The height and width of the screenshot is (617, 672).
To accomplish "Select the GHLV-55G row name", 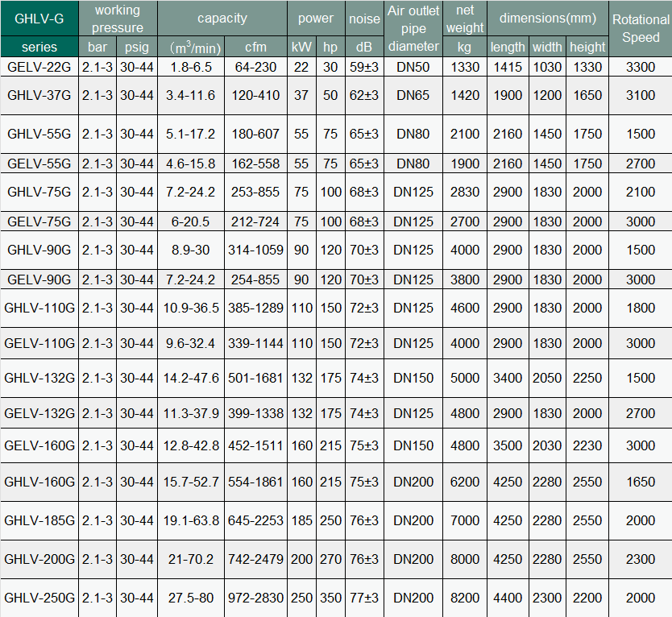I will (39, 134).
